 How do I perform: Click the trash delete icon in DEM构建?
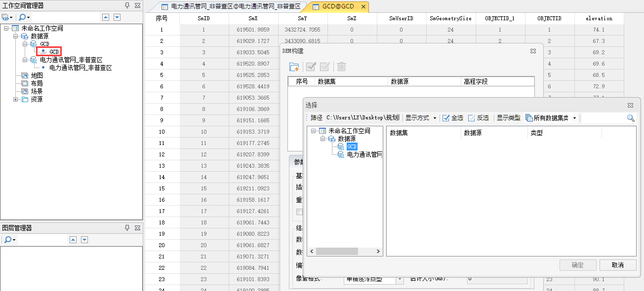[x=341, y=67]
